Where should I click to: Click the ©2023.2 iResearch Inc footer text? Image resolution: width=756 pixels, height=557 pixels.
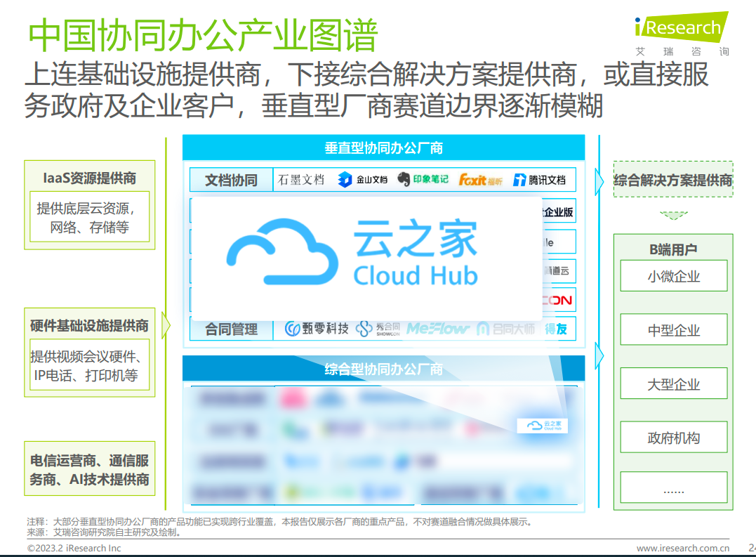point(74,548)
